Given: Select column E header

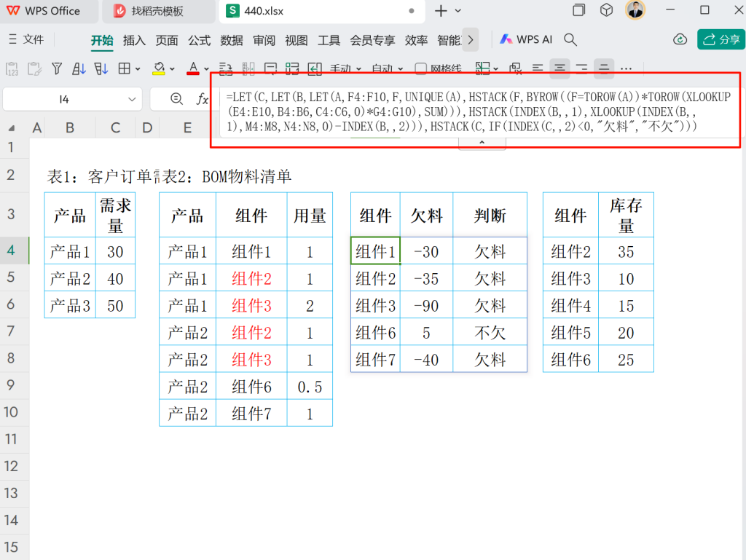Looking at the screenshot, I should pyautogui.click(x=187, y=127).
